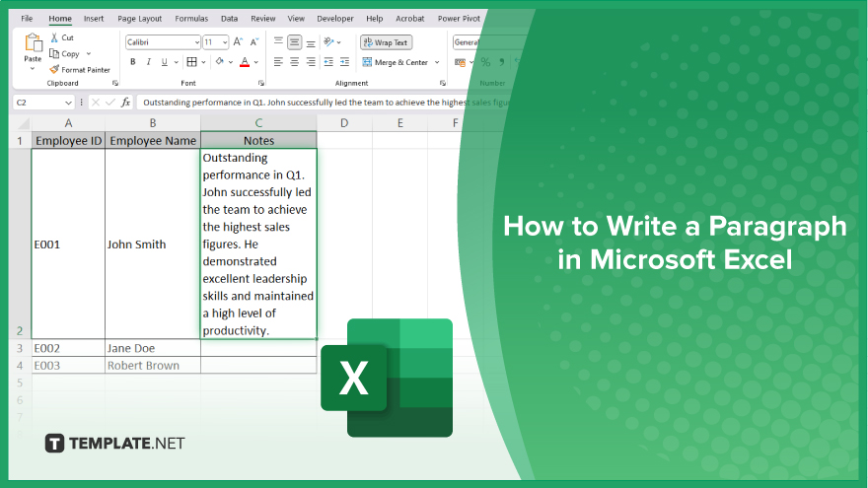Screen dimensions: 868x488
Task: Expand Merge & Center options arrow
Action: point(437,62)
